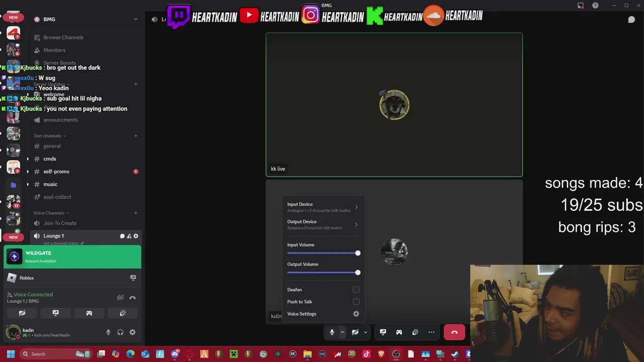This screenshot has width=644, height=362.
Task: Open the WILDGATE reward banner
Action: click(x=72, y=257)
